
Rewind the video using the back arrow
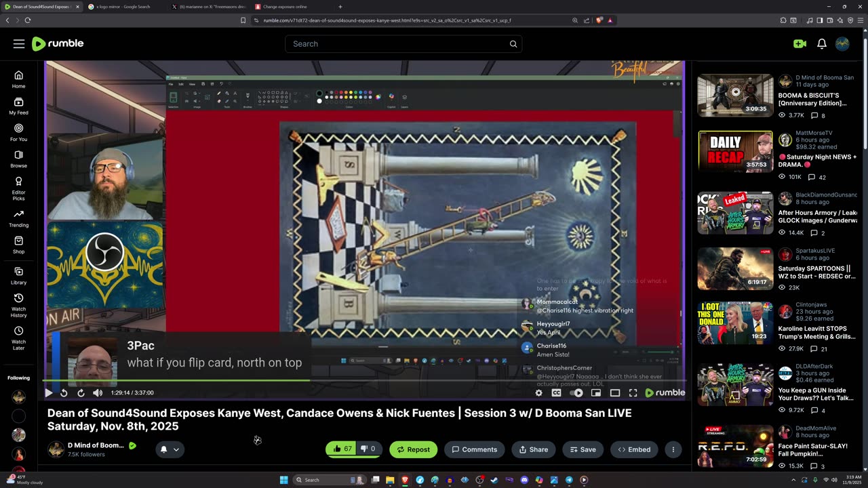[x=64, y=392]
